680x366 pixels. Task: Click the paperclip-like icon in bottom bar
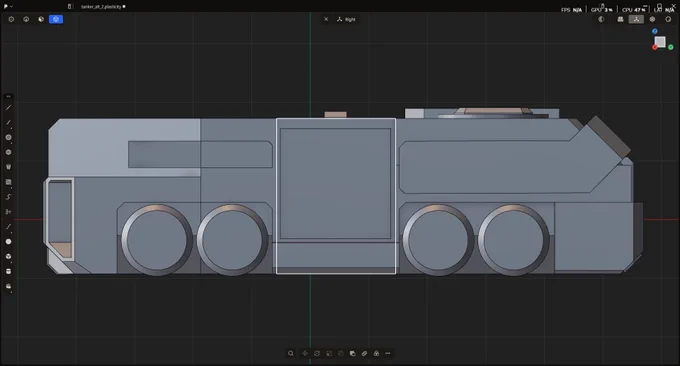coord(364,353)
